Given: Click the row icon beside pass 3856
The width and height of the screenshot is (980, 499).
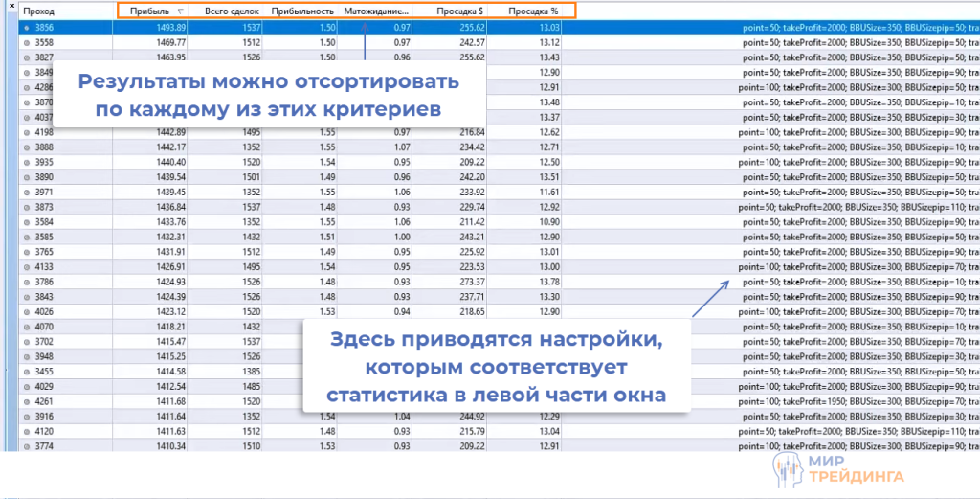Looking at the screenshot, I should point(26,28).
